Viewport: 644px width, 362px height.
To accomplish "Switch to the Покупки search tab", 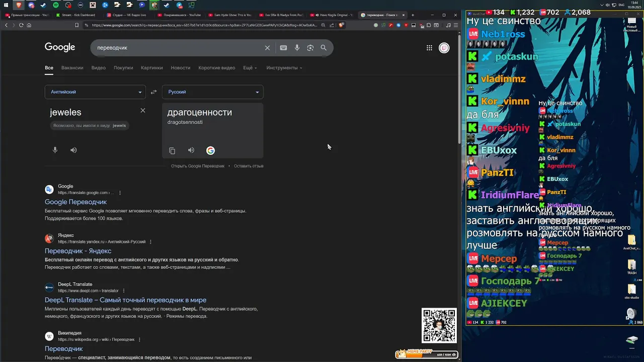I will (x=123, y=68).
